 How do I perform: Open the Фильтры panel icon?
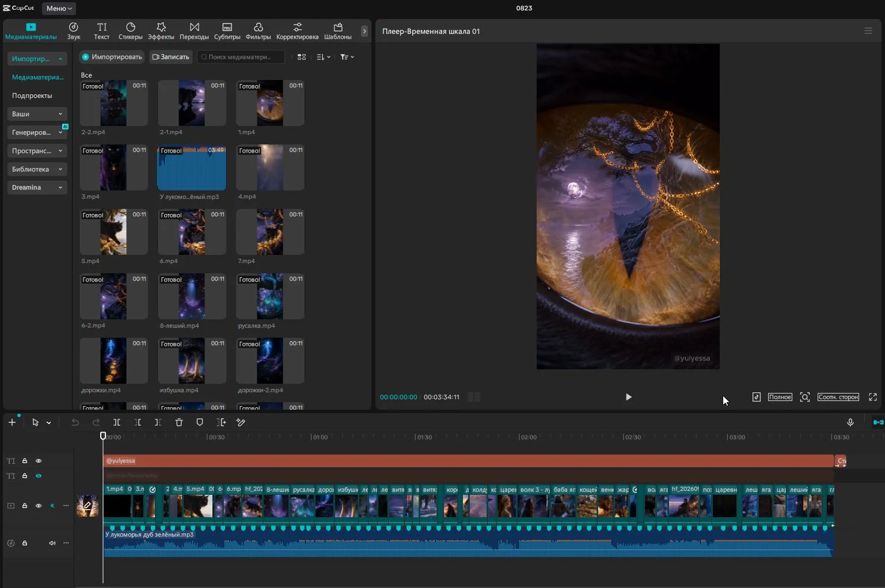[259, 31]
